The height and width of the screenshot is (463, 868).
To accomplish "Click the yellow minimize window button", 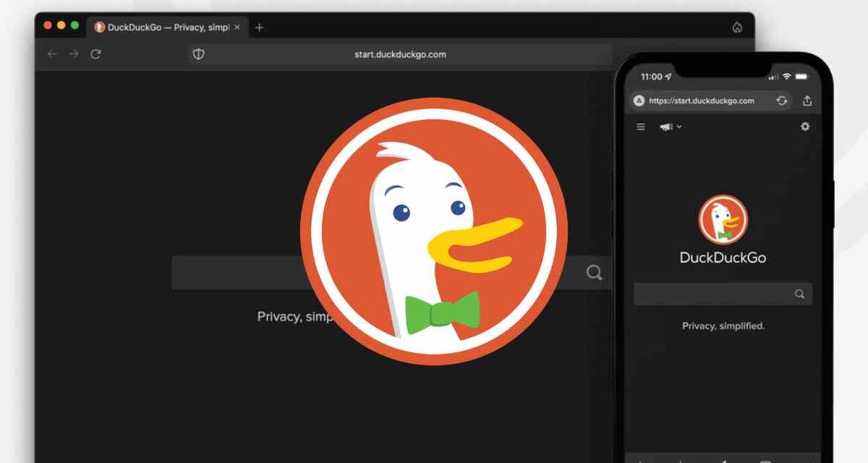I will [61, 25].
